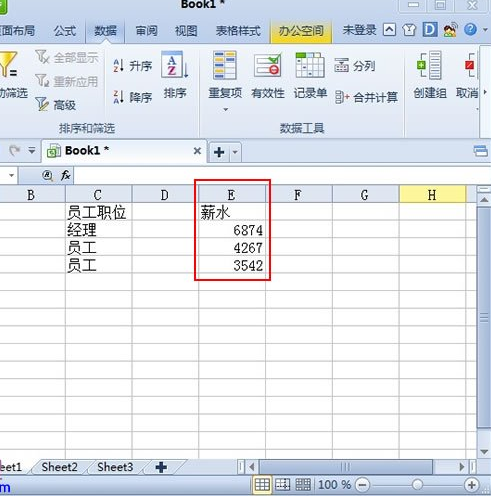Expand the name box dropdown arrow
This screenshot has height=496, width=491.
pyautogui.click(x=11, y=175)
